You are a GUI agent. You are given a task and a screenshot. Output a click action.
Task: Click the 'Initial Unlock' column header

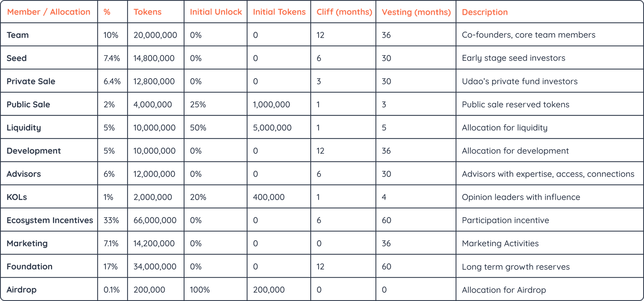click(x=216, y=12)
